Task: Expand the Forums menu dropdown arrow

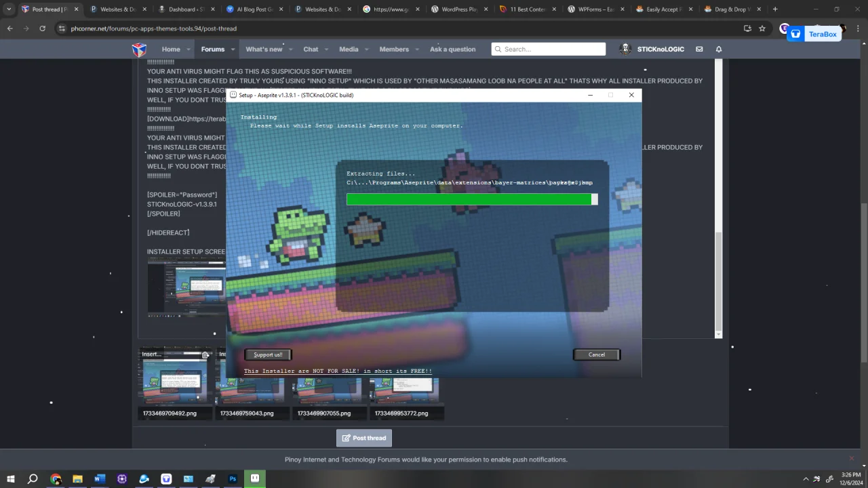Action: pos(233,49)
